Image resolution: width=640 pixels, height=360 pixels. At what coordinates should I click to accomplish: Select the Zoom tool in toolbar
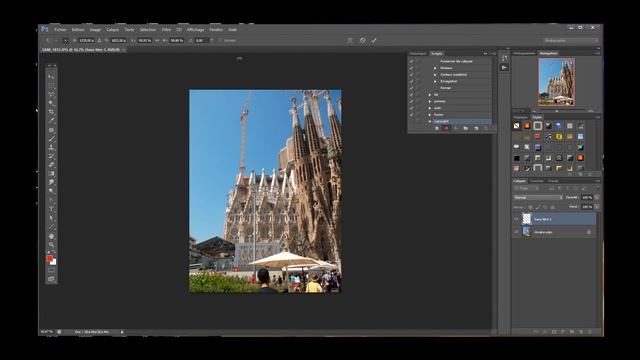point(51,244)
